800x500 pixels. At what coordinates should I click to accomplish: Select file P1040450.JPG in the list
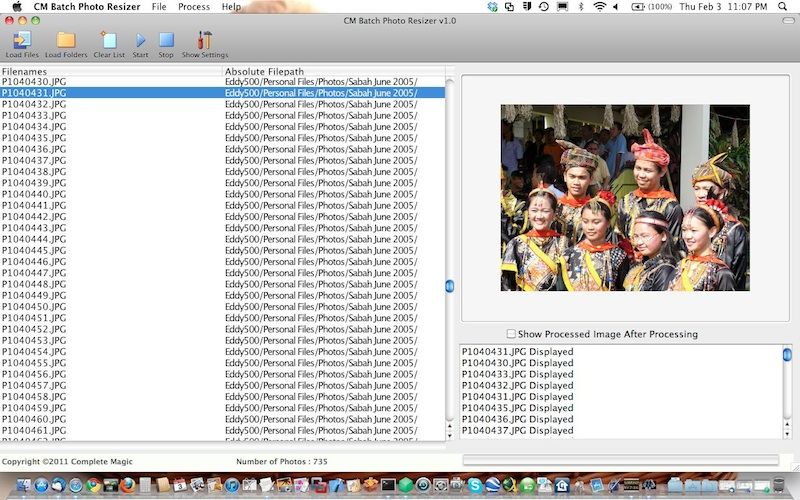(222, 307)
